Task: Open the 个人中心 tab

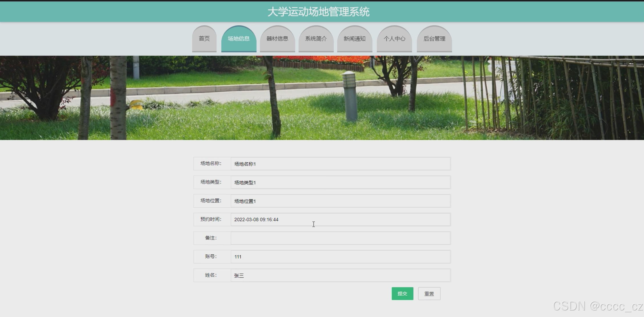Action: point(394,39)
